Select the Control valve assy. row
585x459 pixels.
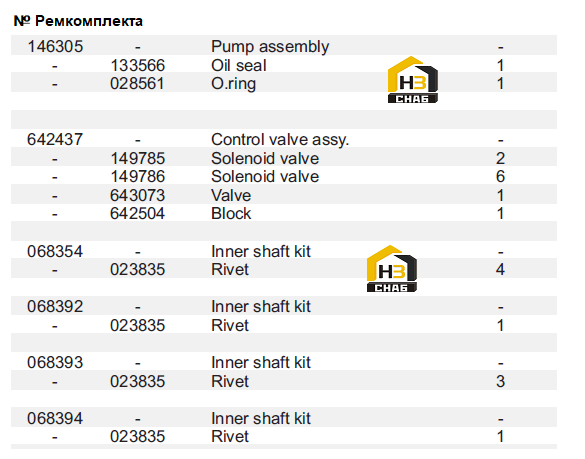click(x=284, y=139)
